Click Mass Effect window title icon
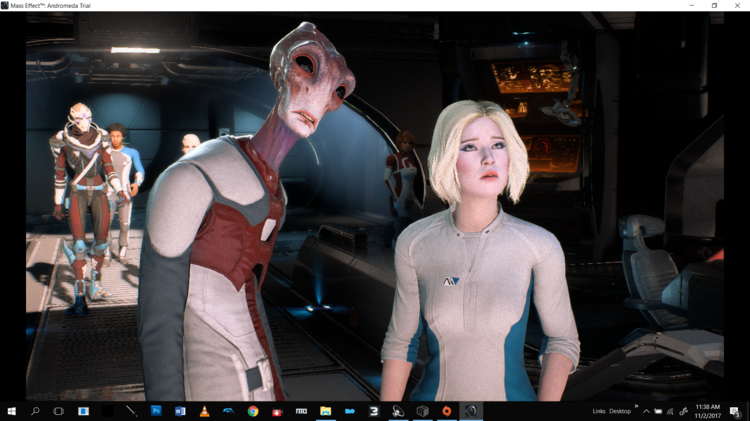The width and height of the screenshot is (750, 421). 5,5
